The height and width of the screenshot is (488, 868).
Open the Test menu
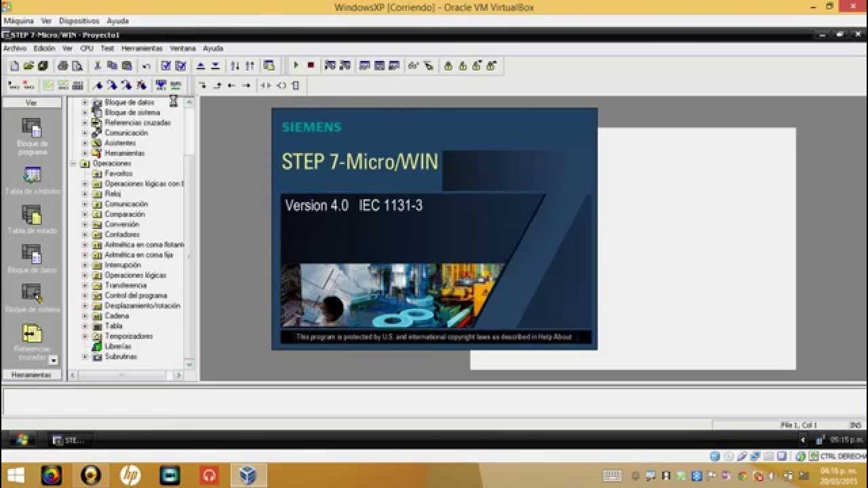[107, 48]
